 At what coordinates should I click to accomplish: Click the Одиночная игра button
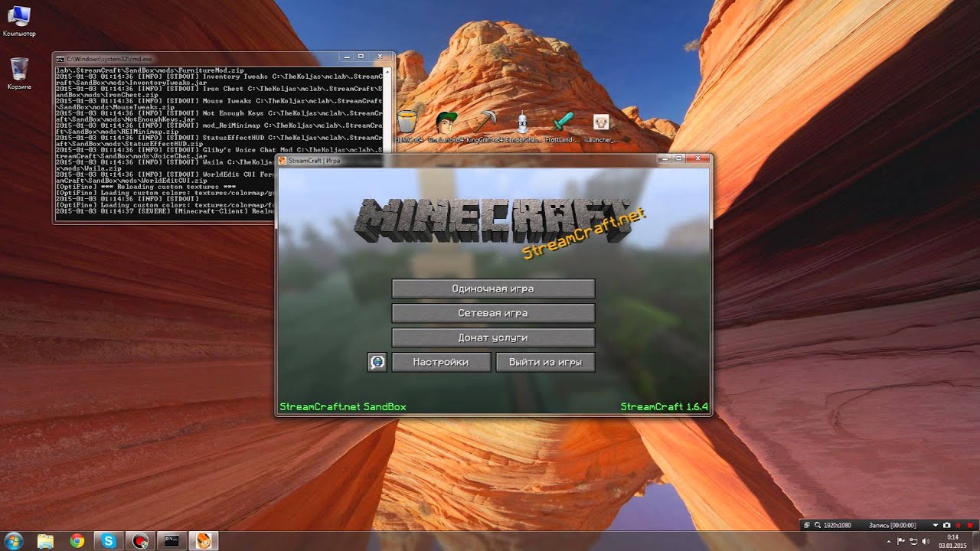493,289
